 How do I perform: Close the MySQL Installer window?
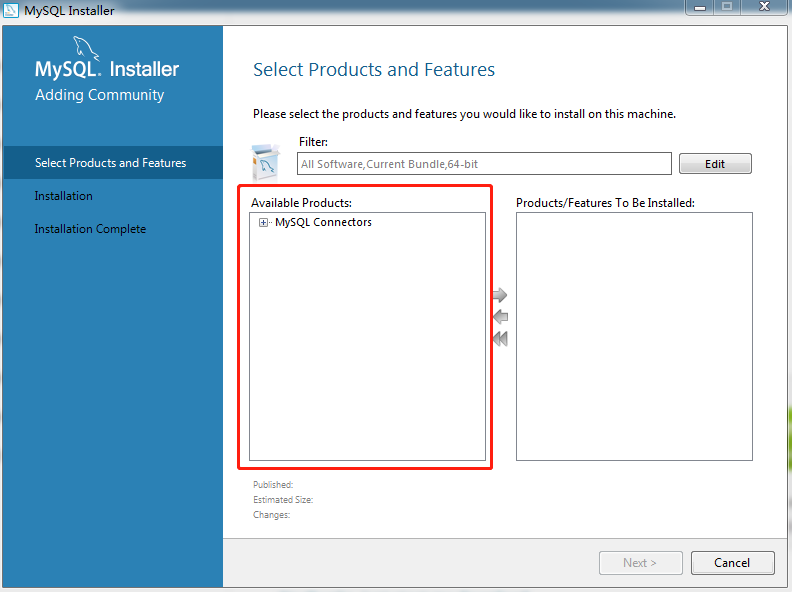(765, 7)
